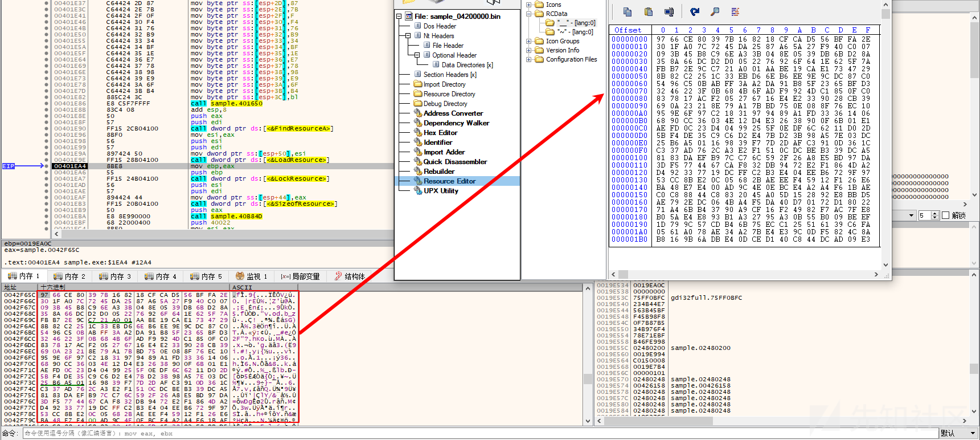Open Hex Editor tool in tree

coord(440,133)
